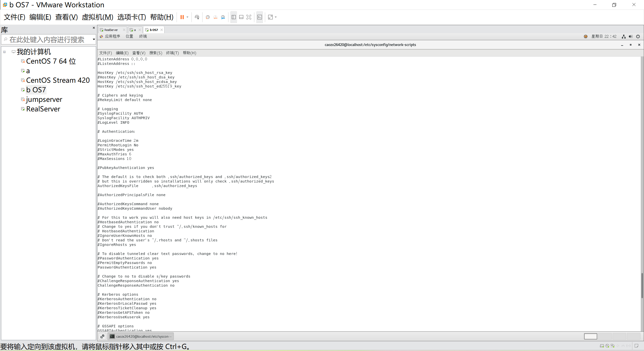This screenshot has height=351, width=644.
Task: Open the power options dropdown arrow
Action: pos(187,17)
